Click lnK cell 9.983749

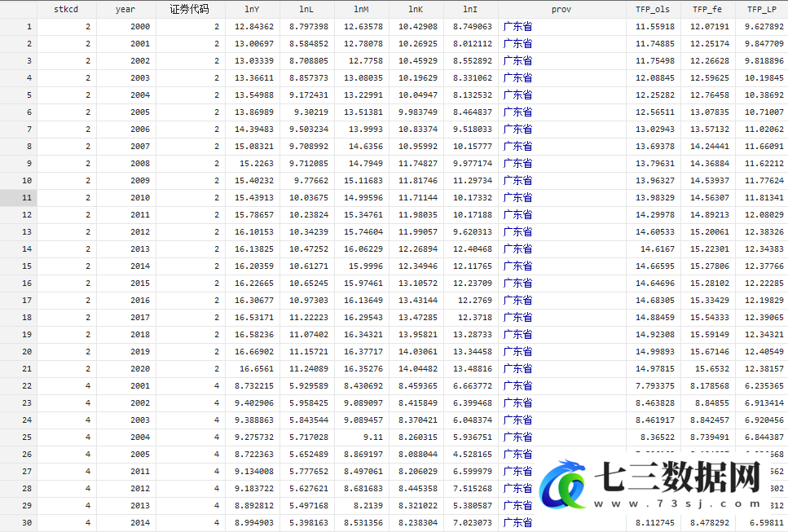point(417,112)
